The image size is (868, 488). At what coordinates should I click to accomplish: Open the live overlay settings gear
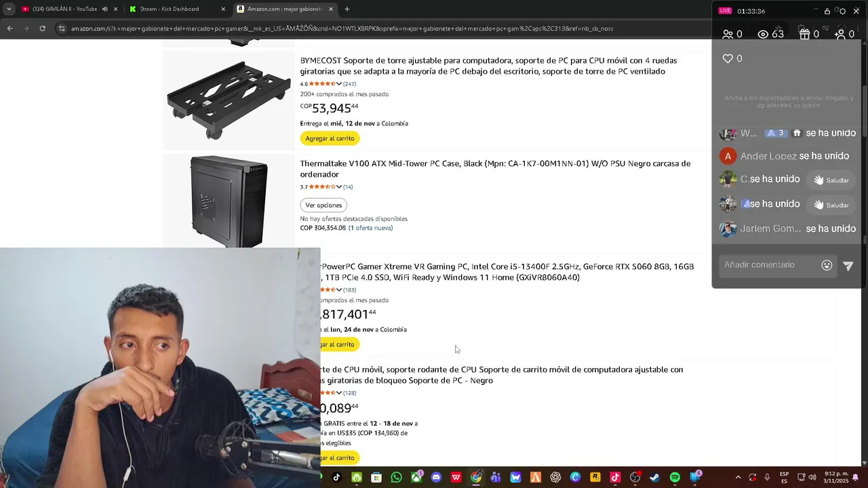(x=842, y=11)
